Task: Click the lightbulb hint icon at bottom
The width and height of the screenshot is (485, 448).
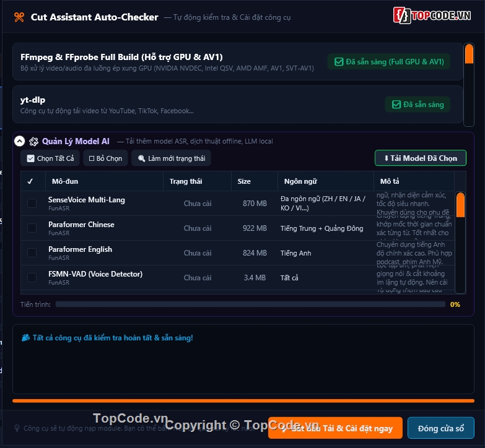Action: click(17, 428)
